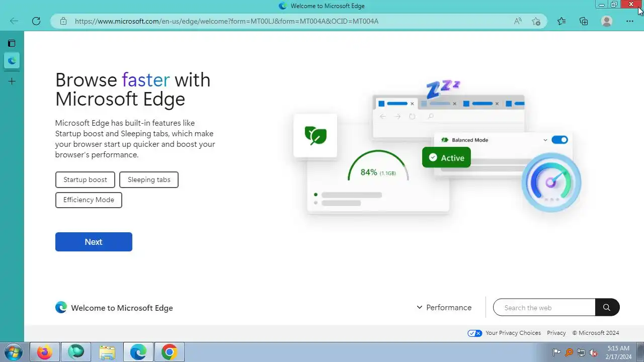This screenshot has height=362, width=644.
Task: Click the Sleeping tabs button
Action: (x=149, y=179)
